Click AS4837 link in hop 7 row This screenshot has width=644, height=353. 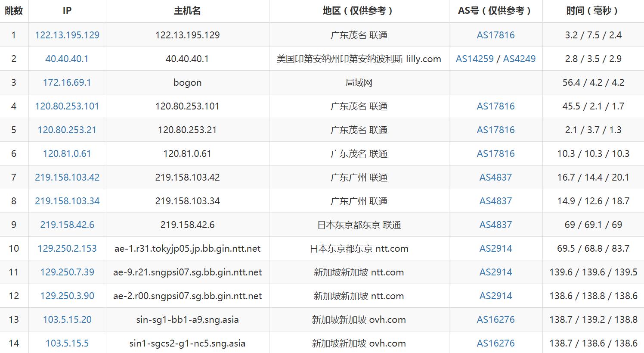[x=496, y=177]
